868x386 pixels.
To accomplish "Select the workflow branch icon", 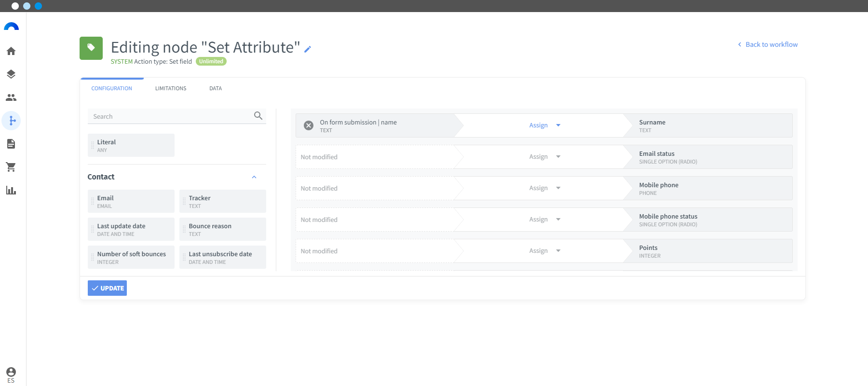I will (x=11, y=121).
